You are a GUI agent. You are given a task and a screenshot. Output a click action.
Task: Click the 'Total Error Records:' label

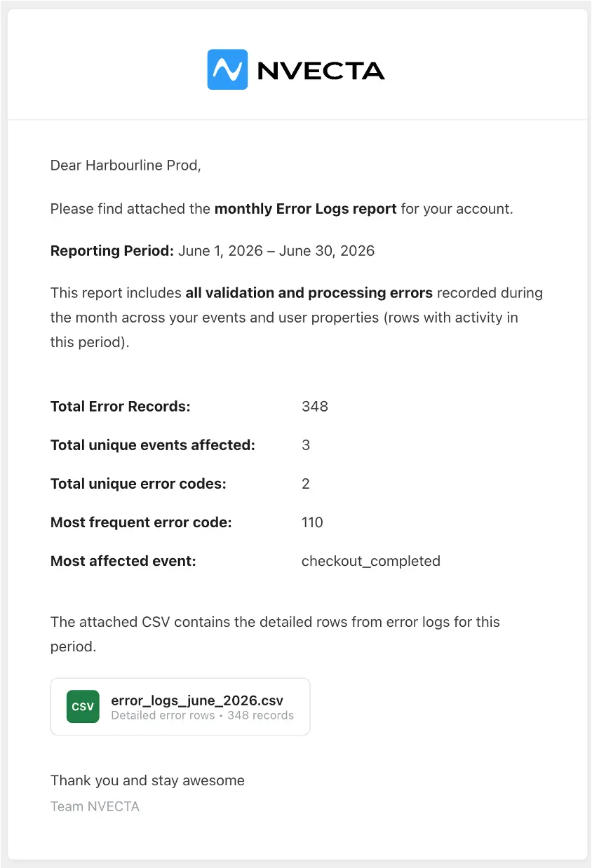[121, 407]
